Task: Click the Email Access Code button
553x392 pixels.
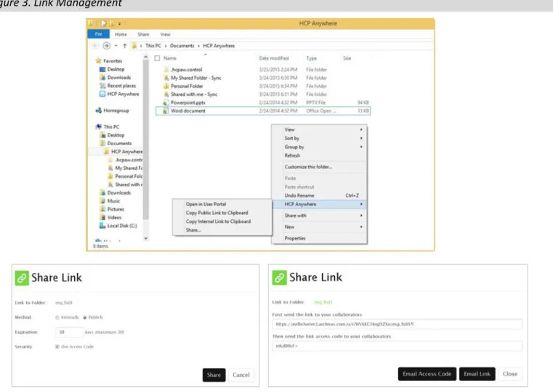Action: pos(427,374)
